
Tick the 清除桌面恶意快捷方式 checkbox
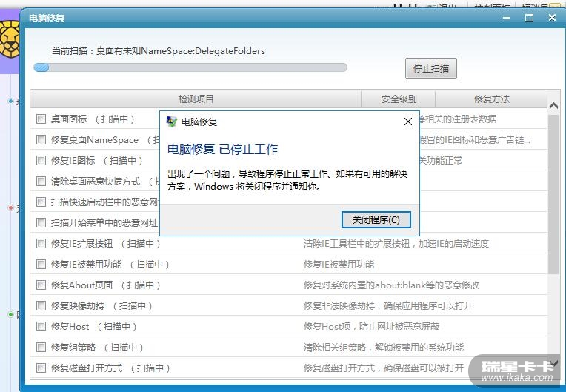(x=41, y=182)
